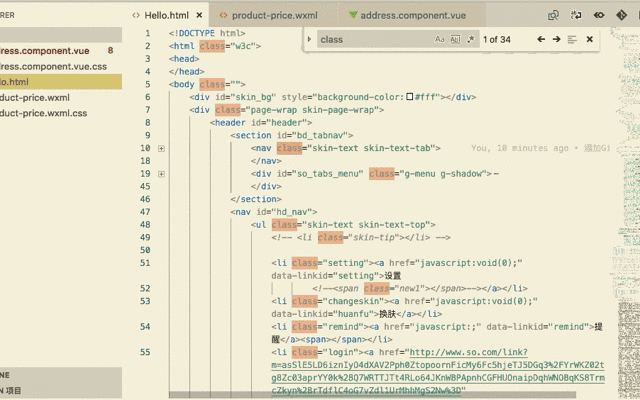Activate the Hello.html tab
This screenshot has width=640, height=400.
[167, 16]
